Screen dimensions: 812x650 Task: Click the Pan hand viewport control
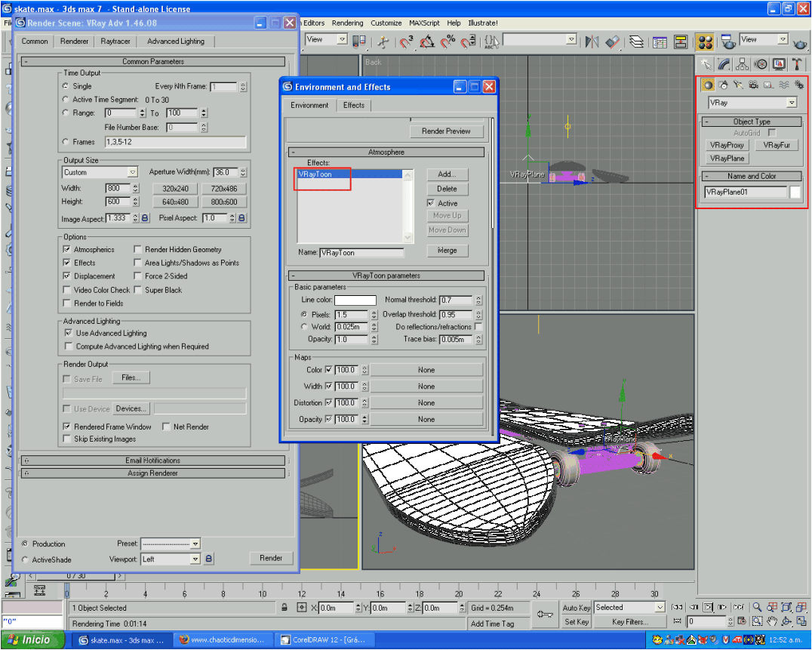coord(772,621)
